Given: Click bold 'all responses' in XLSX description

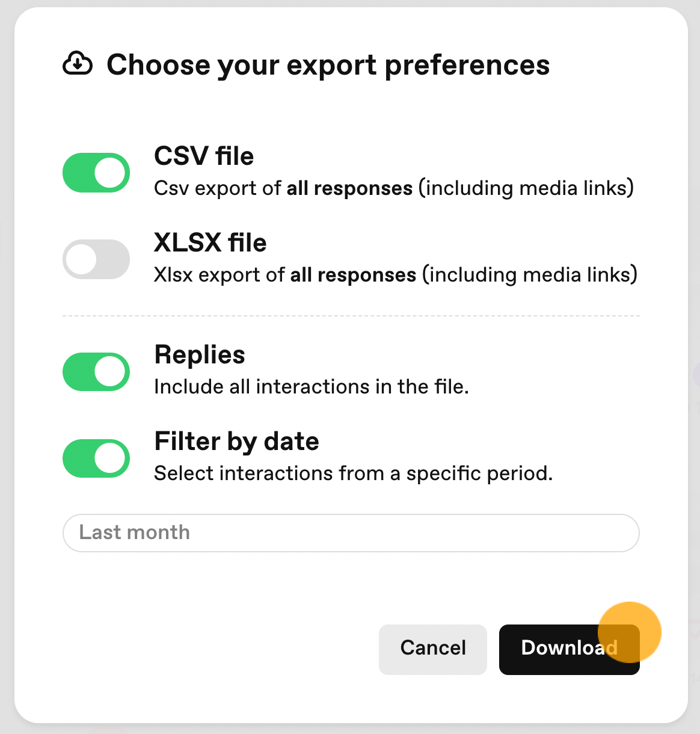Looking at the screenshot, I should click(x=353, y=275).
